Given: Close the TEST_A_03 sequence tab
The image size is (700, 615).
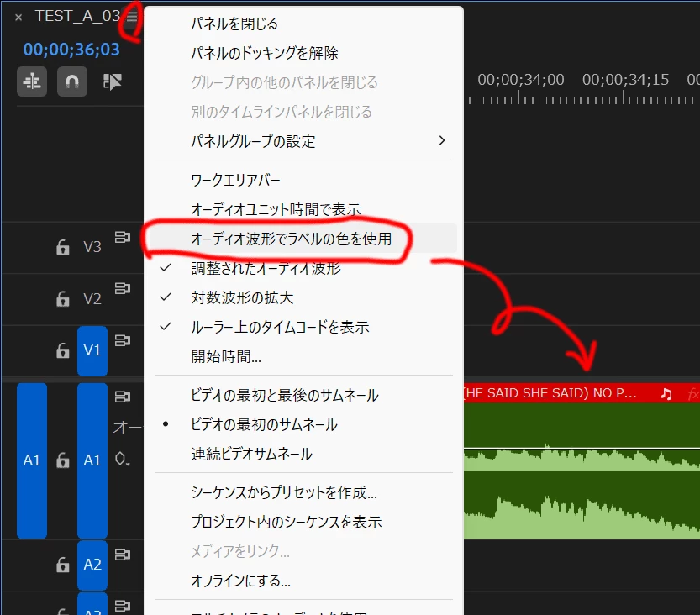Looking at the screenshot, I should pyautogui.click(x=18, y=18).
